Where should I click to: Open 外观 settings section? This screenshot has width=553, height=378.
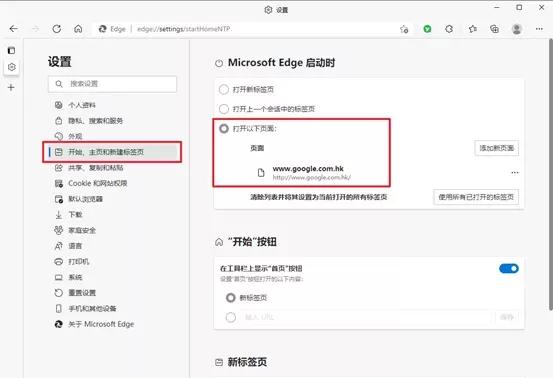coord(68,136)
